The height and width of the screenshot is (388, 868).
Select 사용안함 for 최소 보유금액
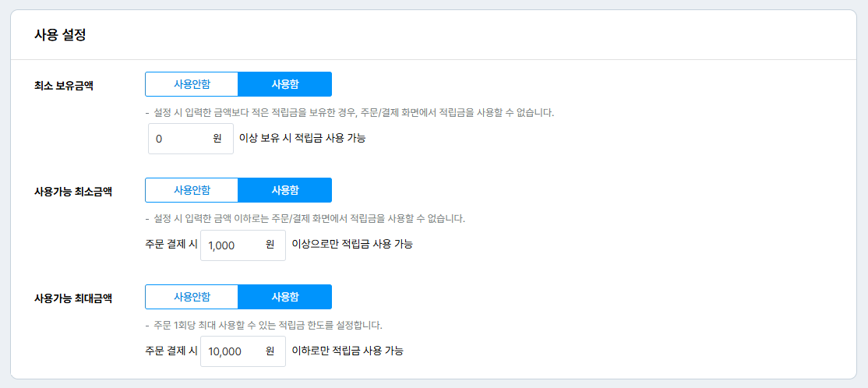click(192, 84)
